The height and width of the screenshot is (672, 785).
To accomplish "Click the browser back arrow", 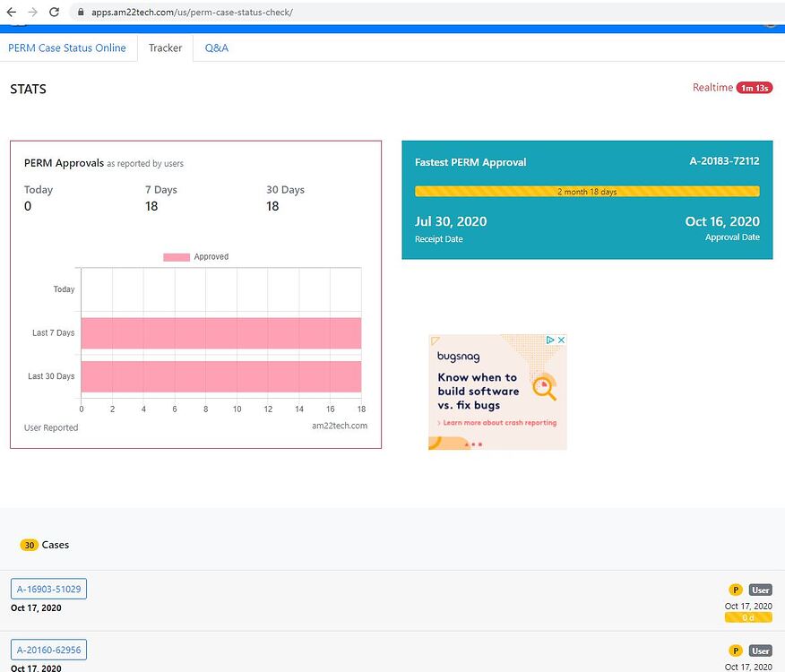I will 11,13.
